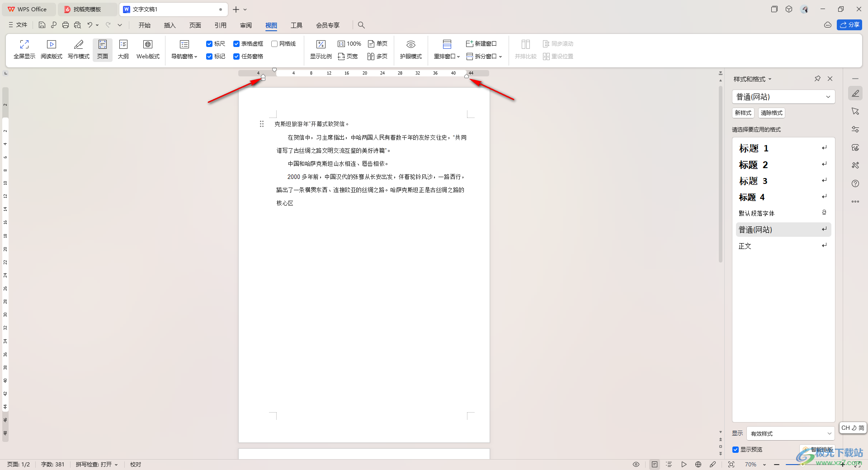The image size is (868, 470).
Task: Click the save document icon
Action: [42, 25]
